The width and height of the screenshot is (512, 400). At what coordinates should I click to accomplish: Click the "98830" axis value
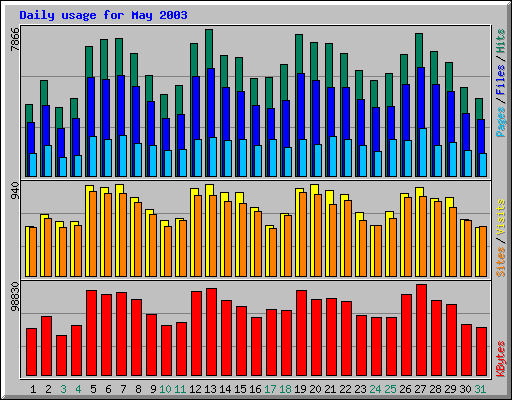point(15,296)
